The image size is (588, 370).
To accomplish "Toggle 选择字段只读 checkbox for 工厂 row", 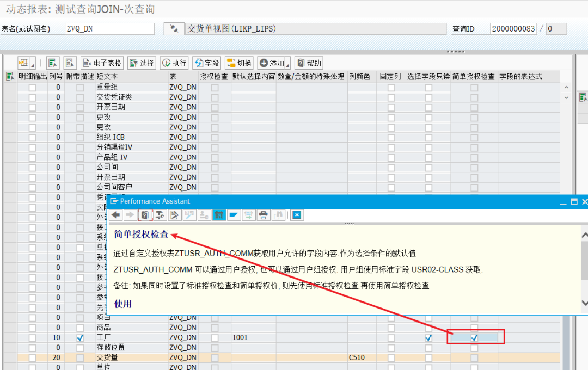I will pos(428,338).
